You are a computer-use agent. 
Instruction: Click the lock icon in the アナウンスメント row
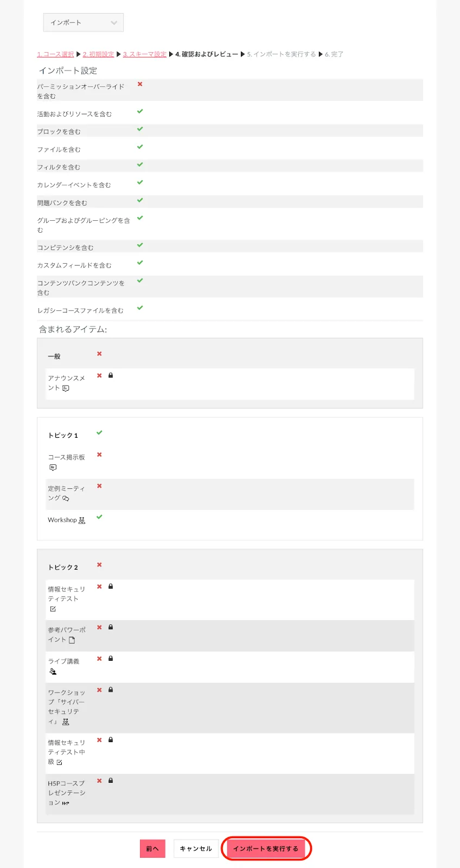click(111, 375)
